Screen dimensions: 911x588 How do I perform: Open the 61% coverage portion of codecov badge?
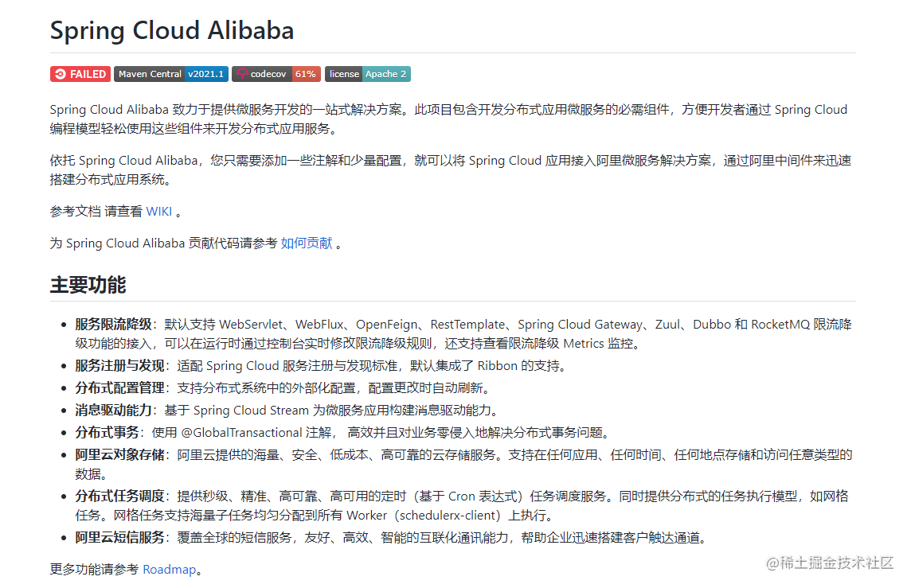pos(305,74)
